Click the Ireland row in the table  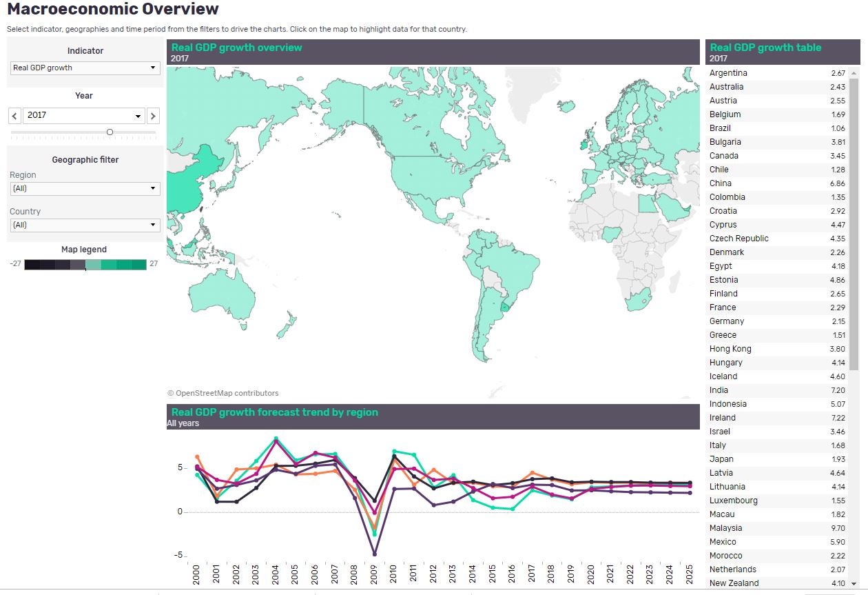(x=777, y=418)
